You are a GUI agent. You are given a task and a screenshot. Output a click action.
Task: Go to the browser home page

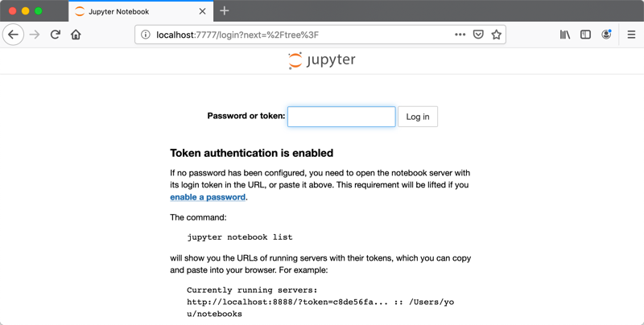tap(76, 35)
